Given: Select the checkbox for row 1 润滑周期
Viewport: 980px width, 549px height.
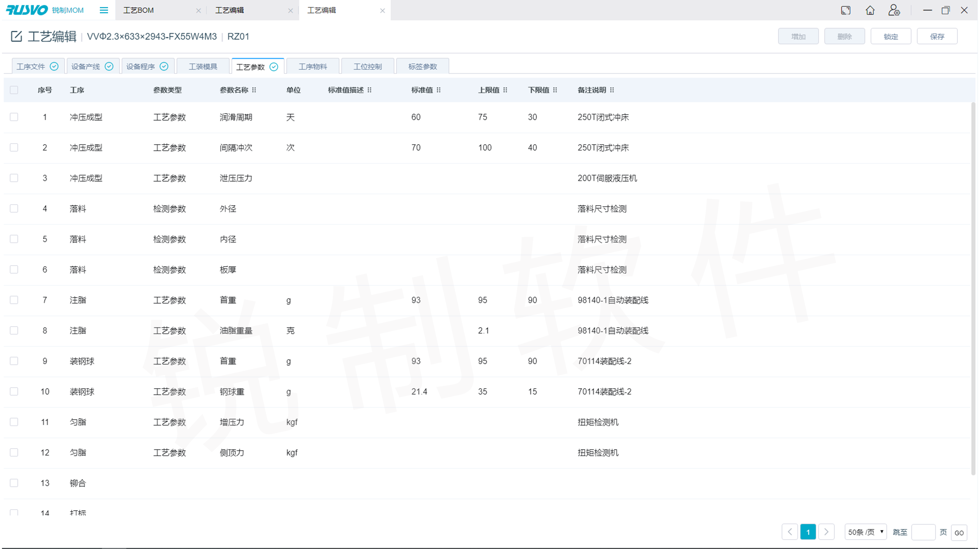Looking at the screenshot, I should point(14,117).
